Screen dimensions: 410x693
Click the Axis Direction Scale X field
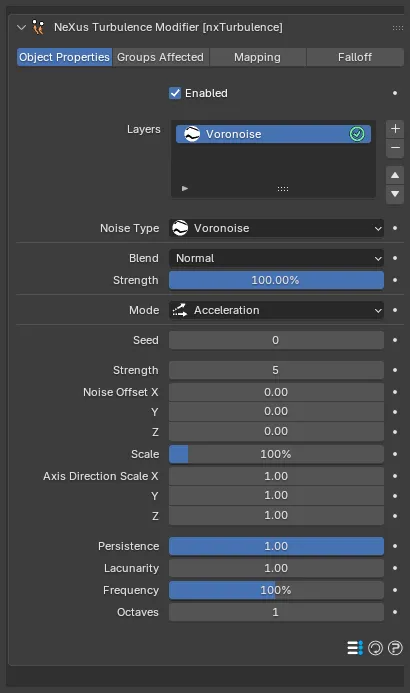point(276,476)
